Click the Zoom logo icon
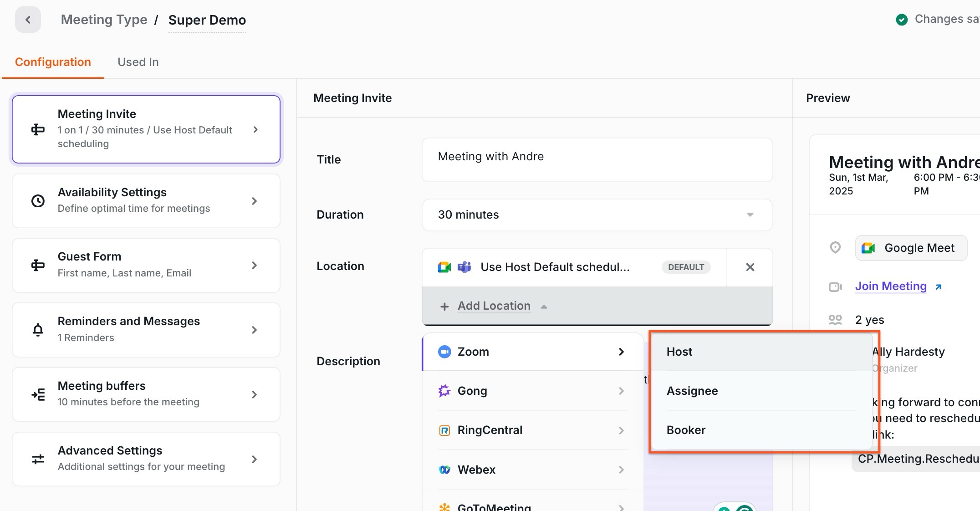Image resolution: width=980 pixels, height=511 pixels. (x=444, y=352)
